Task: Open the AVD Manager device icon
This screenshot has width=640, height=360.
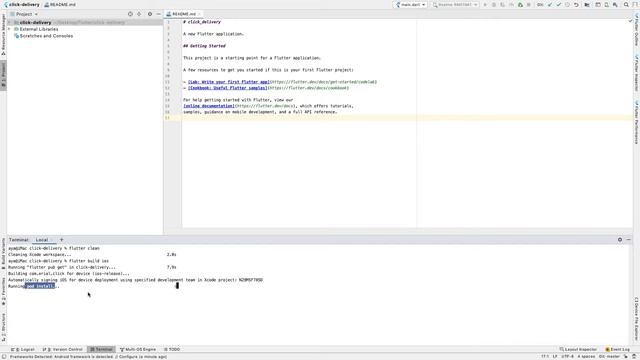Action: [x=606, y=4]
